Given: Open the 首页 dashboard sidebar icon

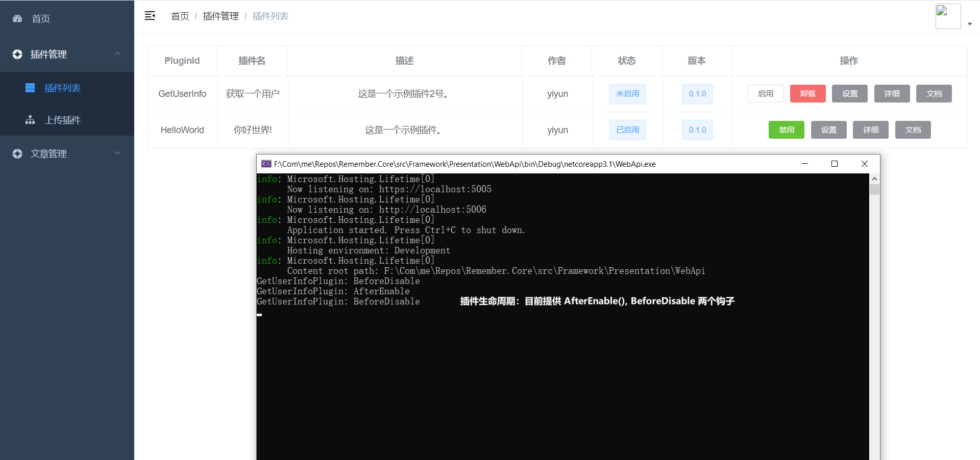Looking at the screenshot, I should [x=17, y=18].
